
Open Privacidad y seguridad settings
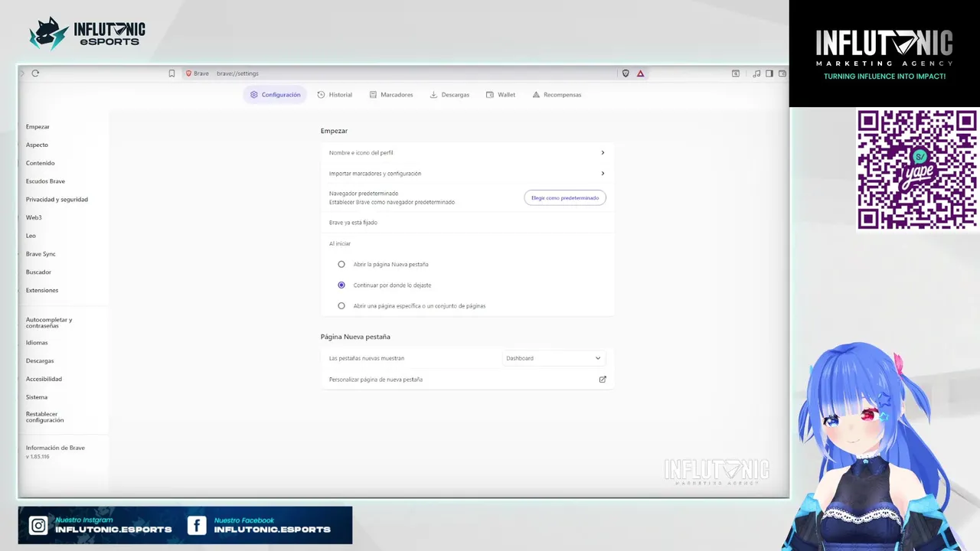pyautogui.click(x=57, y=199)
